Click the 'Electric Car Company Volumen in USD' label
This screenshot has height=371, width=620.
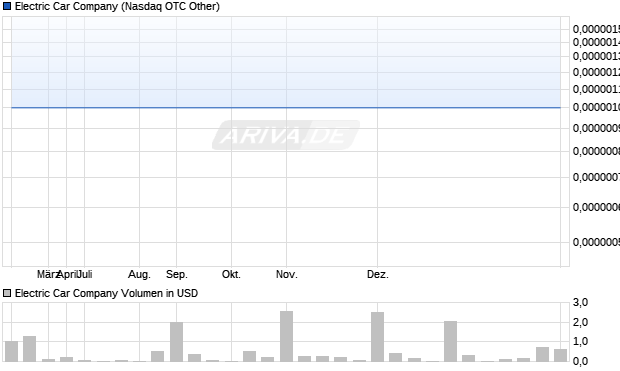pos(106,293)
